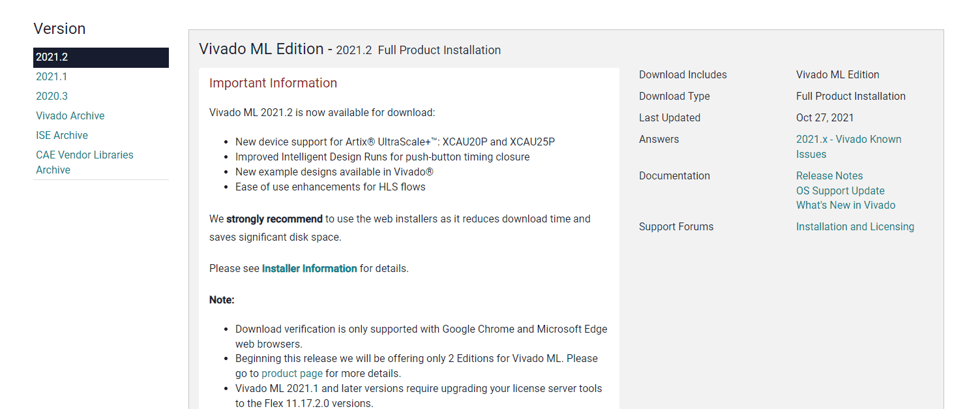Click the Important Information heading

(x=273, y=83)
